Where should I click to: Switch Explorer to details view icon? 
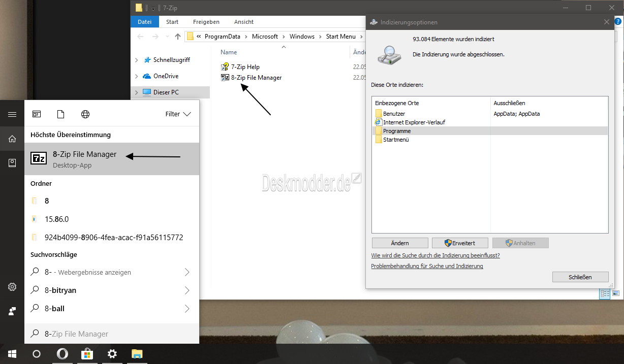(x=605, y=293)
